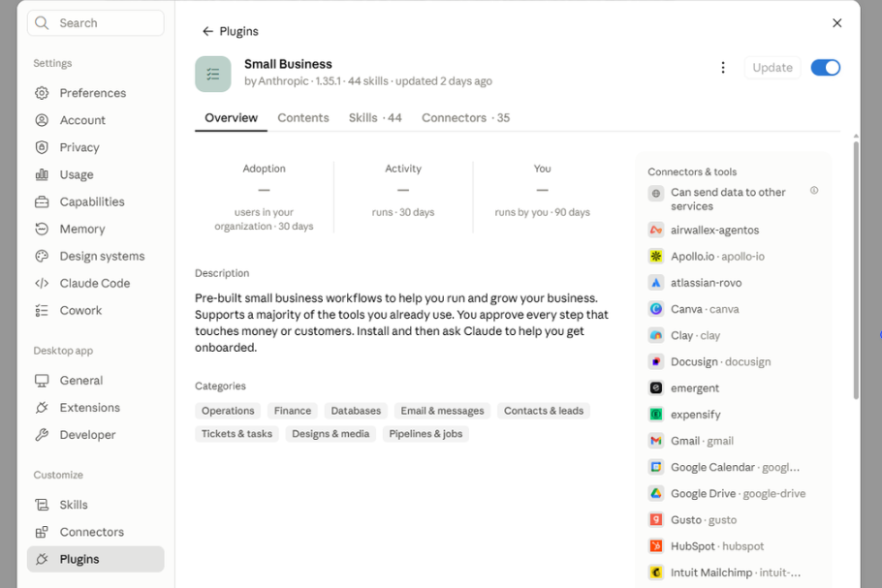Click the Contacts & leads category tag
This screenshot has height=588, width=882.
544,411
